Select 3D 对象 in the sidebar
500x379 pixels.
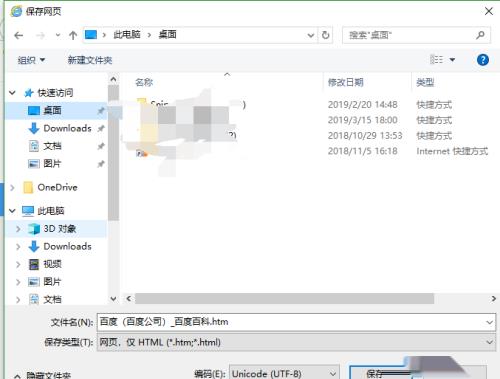pyautogui.click(x=60, y=229)
